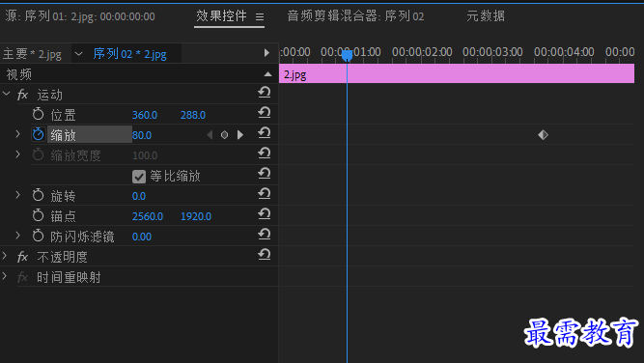Viewport: 644px width, 363px height.
Task: Go to next 缩放 keyframe
Action: (240, 135)
